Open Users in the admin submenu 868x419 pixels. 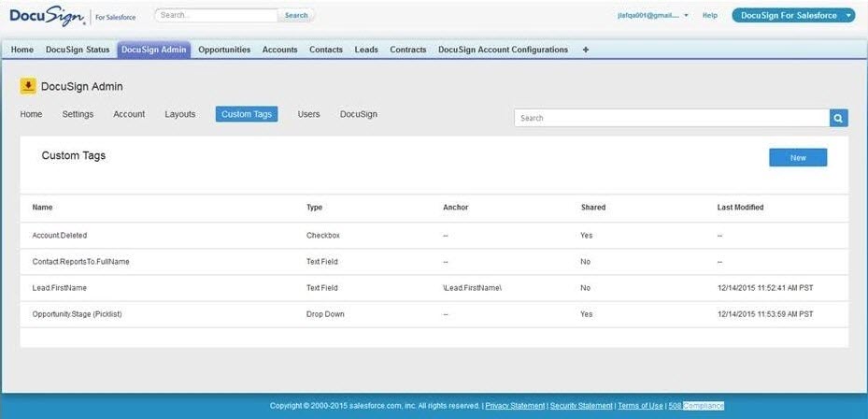coord(309,114)
